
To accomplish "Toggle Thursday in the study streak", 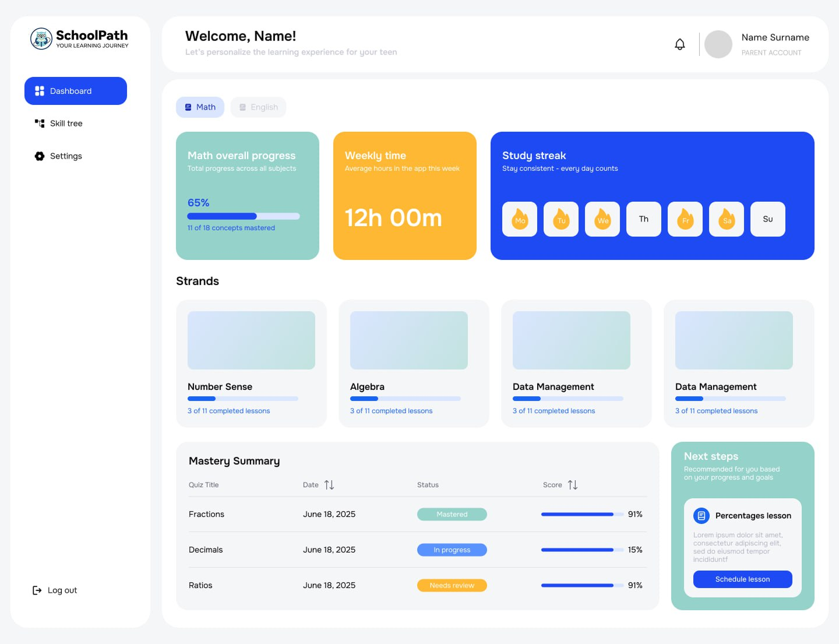I will pos(643,219).
